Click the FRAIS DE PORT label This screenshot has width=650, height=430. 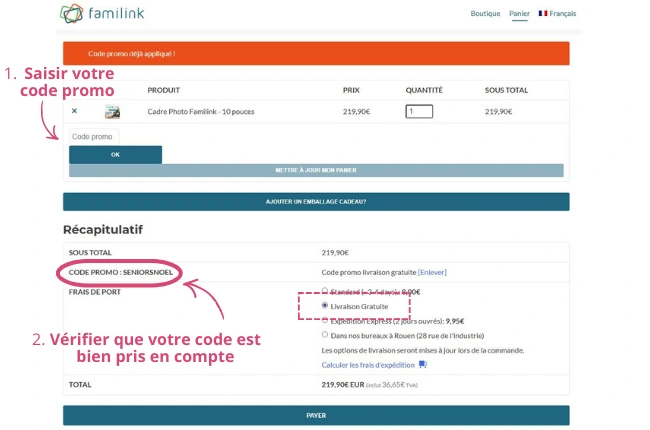point(95,292)
